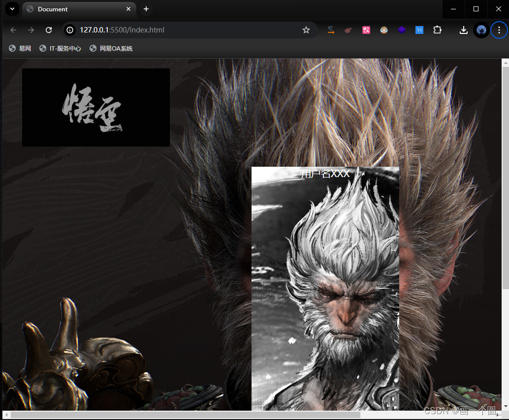This screenshot has height=420, width=509.
Task: Click the 悟空 calligraphy logo image
Action: 96,107
